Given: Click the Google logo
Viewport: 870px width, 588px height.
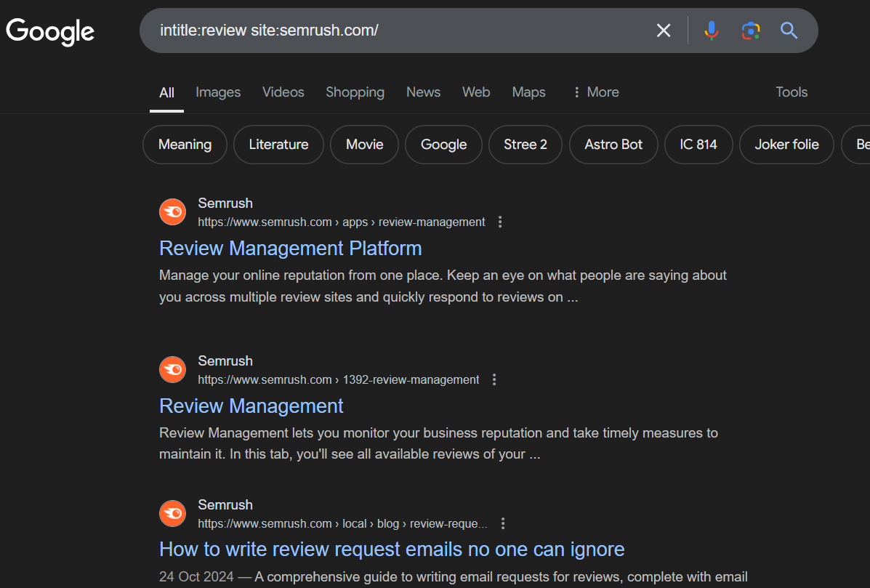Looking at the screenshot, I should (50, 32).
